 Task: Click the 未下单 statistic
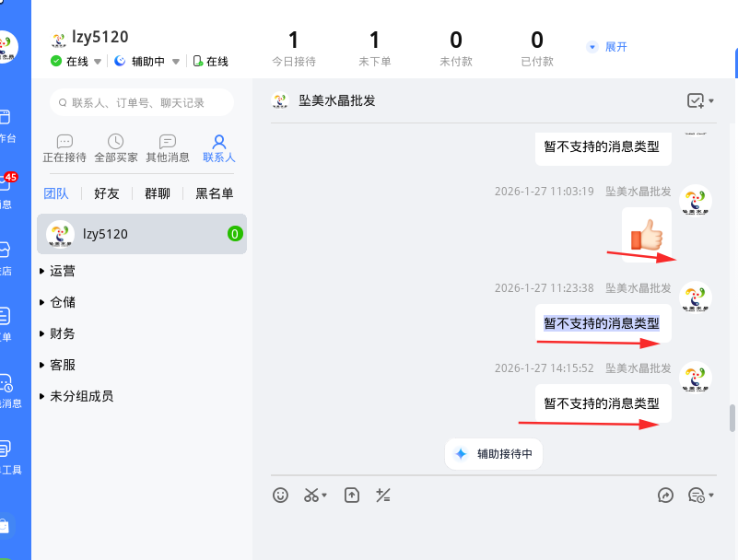coord(375,49)
